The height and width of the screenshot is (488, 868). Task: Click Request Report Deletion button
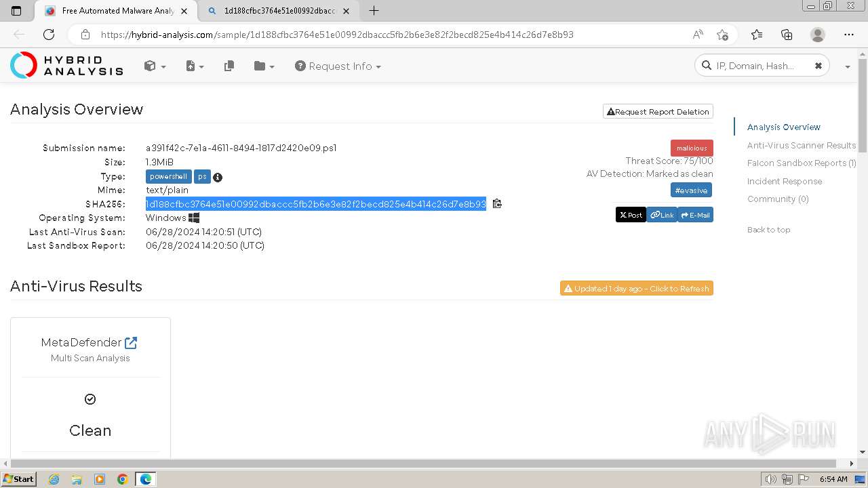658,112
